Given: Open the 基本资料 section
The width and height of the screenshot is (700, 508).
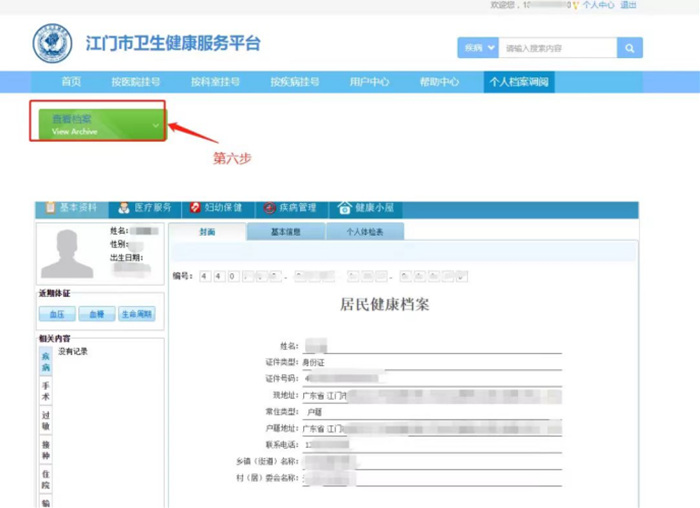Looking at the screenshot, I should 70,208.
